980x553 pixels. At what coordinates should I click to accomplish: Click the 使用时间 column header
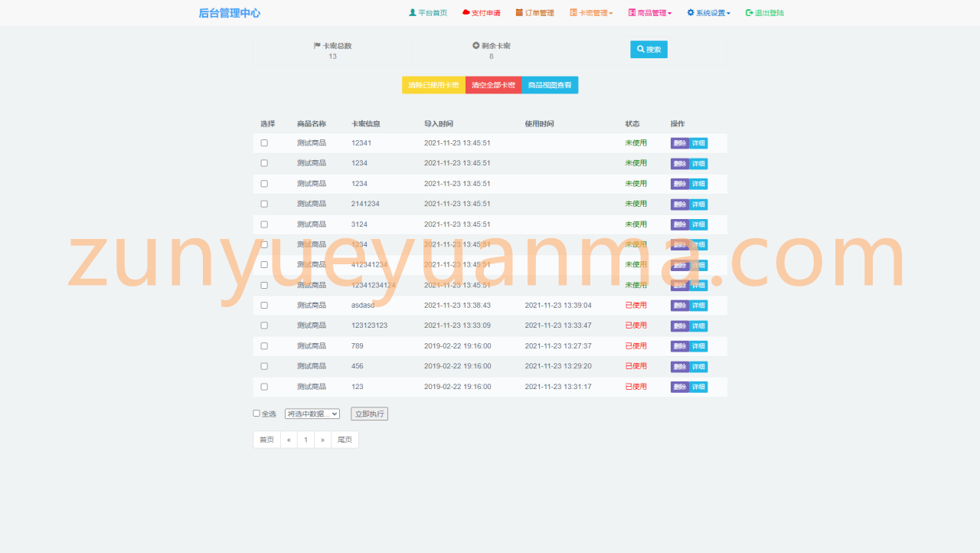coord(539,123)
